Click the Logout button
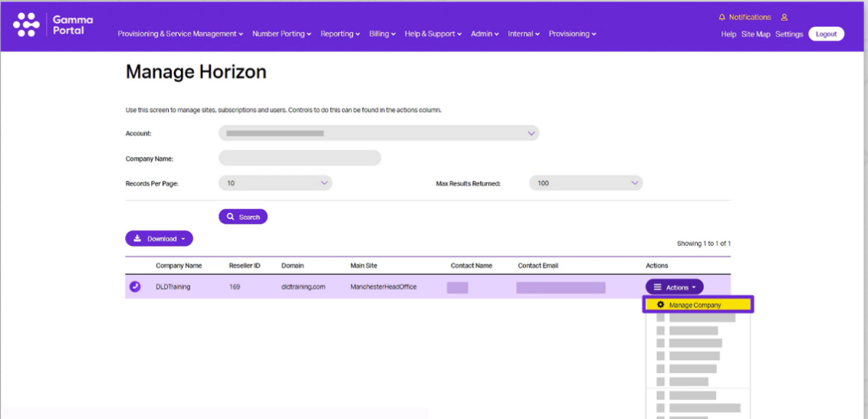Image resolution: width=868 pixels, height=419 pixels. click(826, 34)
